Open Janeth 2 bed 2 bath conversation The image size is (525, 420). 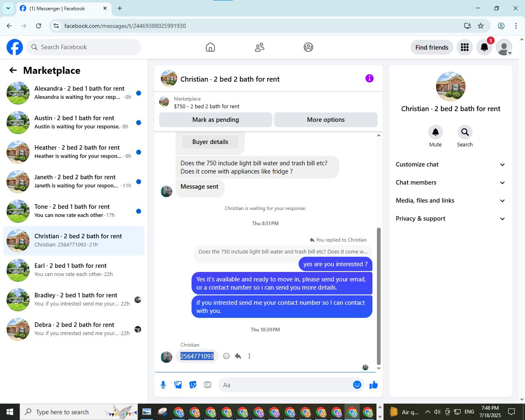coord(74,182)
